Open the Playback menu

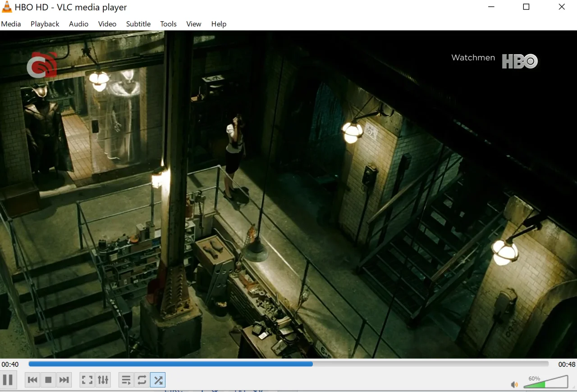point(45,24)
